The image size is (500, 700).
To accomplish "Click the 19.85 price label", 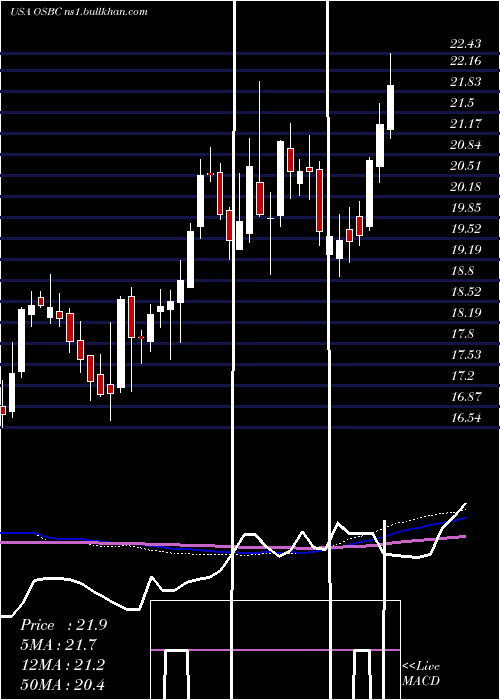I will click(x=466, y=208).
